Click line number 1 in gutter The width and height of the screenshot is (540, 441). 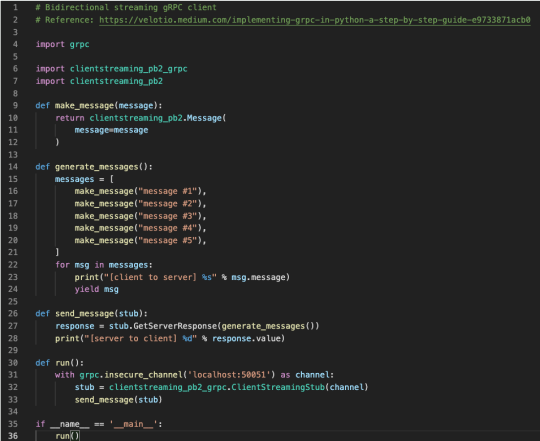[x=15, y=8]
